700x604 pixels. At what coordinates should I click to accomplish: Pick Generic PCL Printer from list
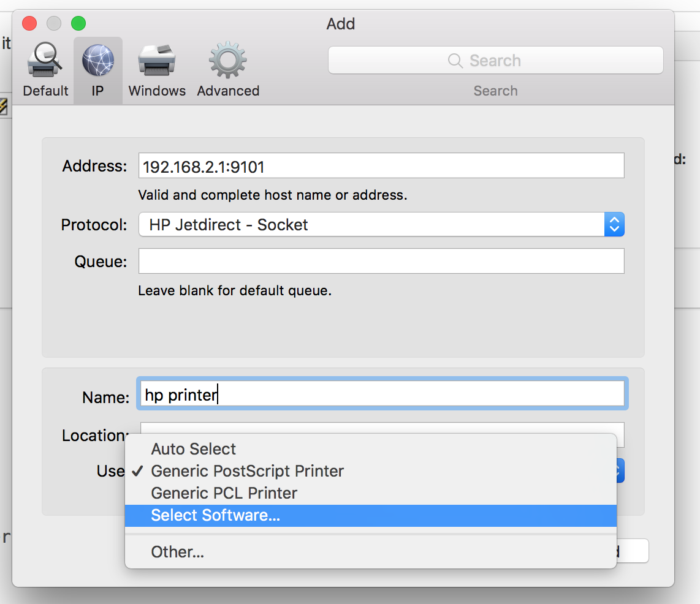tap(224, 493)
